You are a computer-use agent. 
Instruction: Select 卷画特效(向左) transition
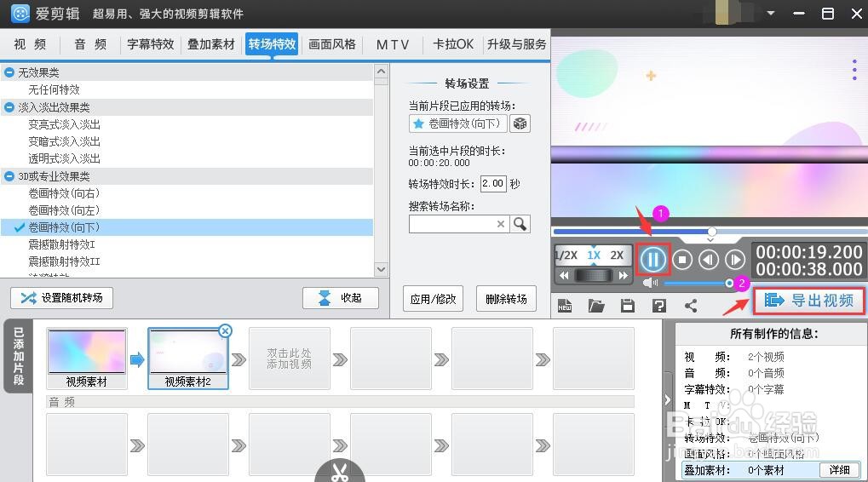pyautogui.click(x=64, y=211)
